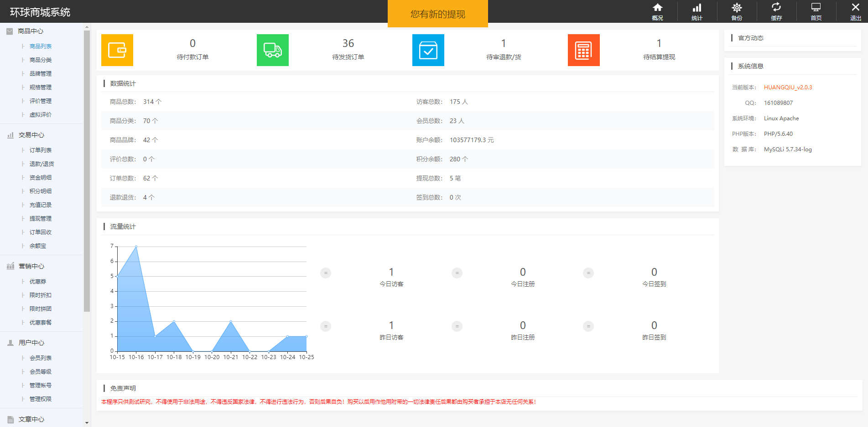The image size is (868, 427).
Task: Click round icon beside 今日签到
Action: pos(588,273)
